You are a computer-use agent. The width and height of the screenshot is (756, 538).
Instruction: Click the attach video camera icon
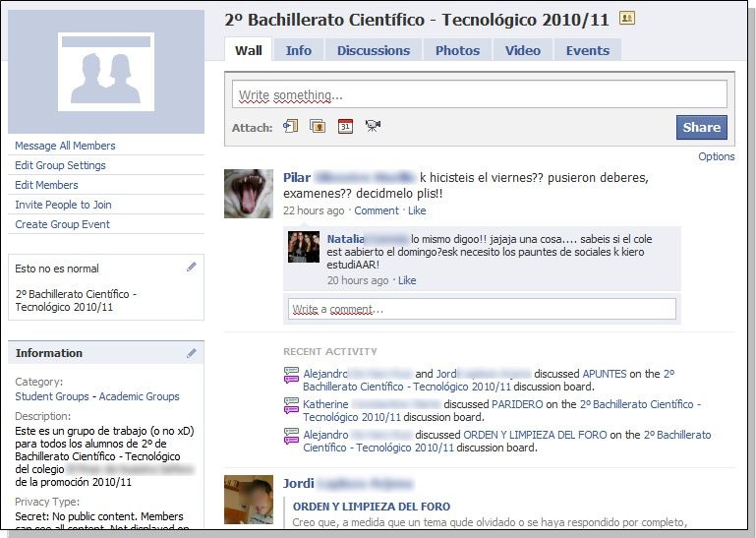coord(373,126)
